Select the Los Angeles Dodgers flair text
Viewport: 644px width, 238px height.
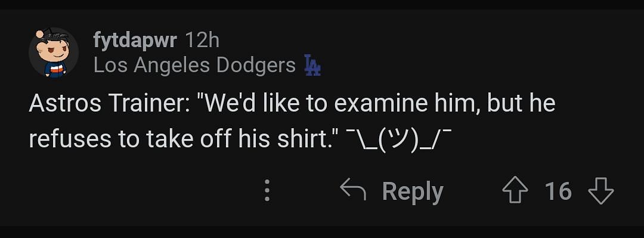pyautogui.click(x=194, y=66)
